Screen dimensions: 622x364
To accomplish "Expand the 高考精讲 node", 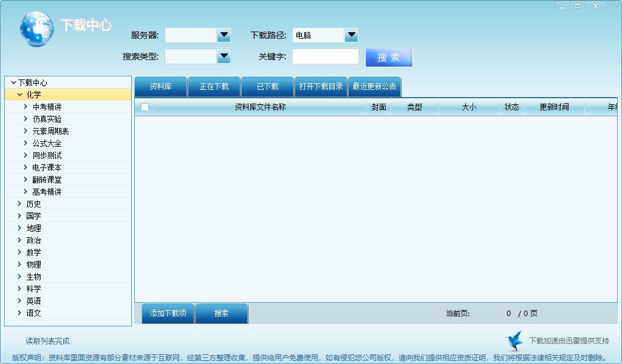I will [26, 192].
